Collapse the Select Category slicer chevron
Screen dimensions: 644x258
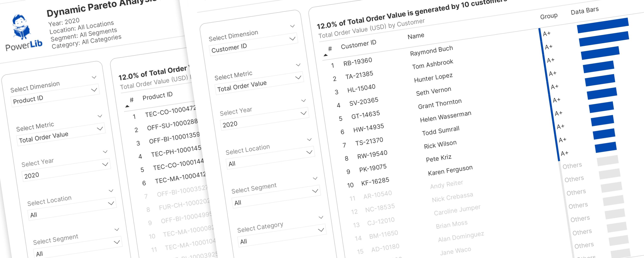(321, 217)
